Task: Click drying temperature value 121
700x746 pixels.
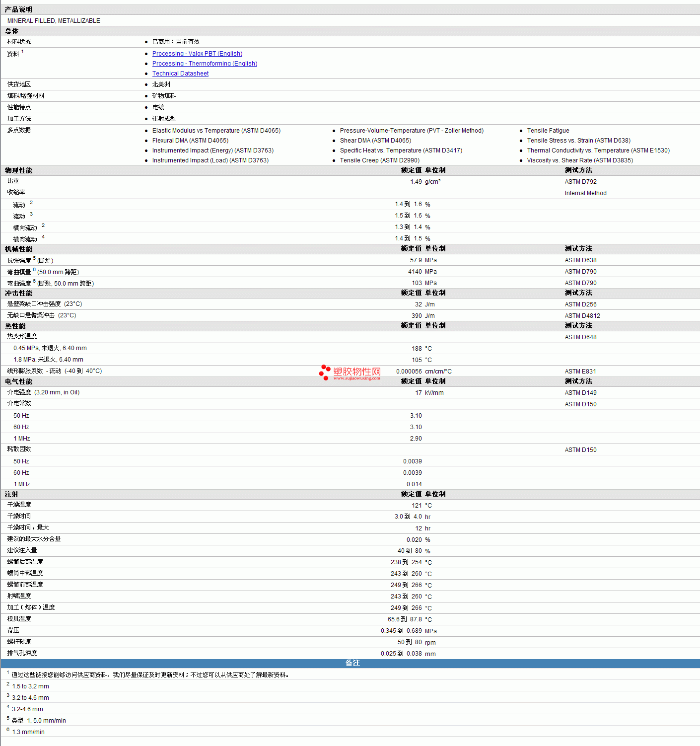Action: [x=417, y=506]
